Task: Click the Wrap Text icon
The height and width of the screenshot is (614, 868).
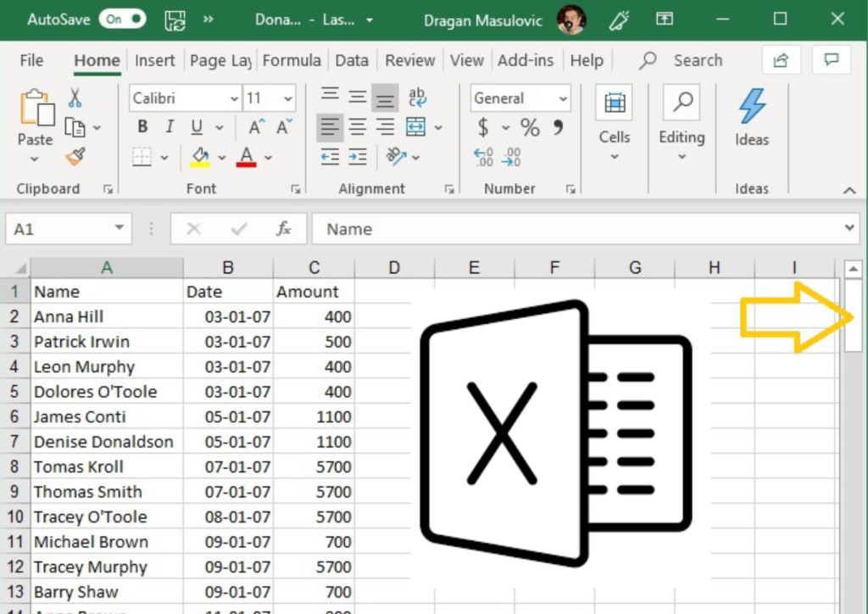Action: click(x=416, y=97)
